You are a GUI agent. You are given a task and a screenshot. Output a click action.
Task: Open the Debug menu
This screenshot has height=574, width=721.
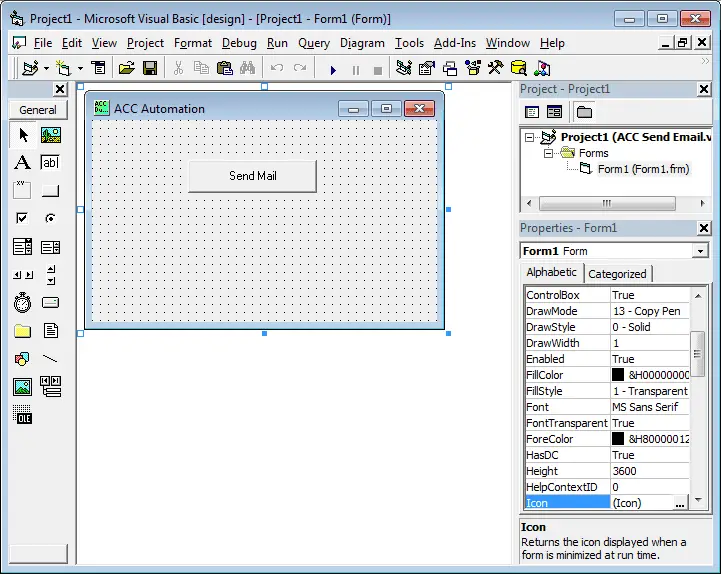(239, 43)
